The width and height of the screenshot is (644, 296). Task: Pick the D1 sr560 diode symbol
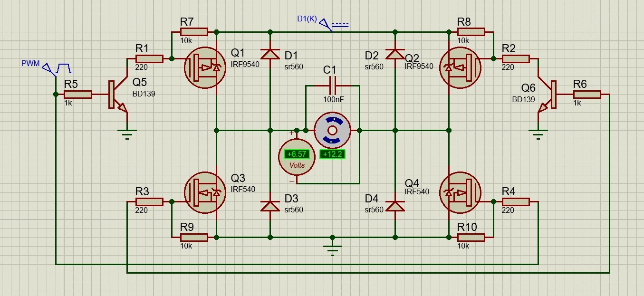click(x=270, y=54)
